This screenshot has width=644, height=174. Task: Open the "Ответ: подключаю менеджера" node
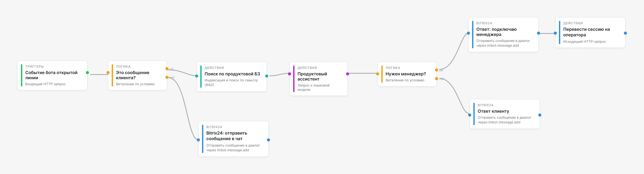point(503,35)
